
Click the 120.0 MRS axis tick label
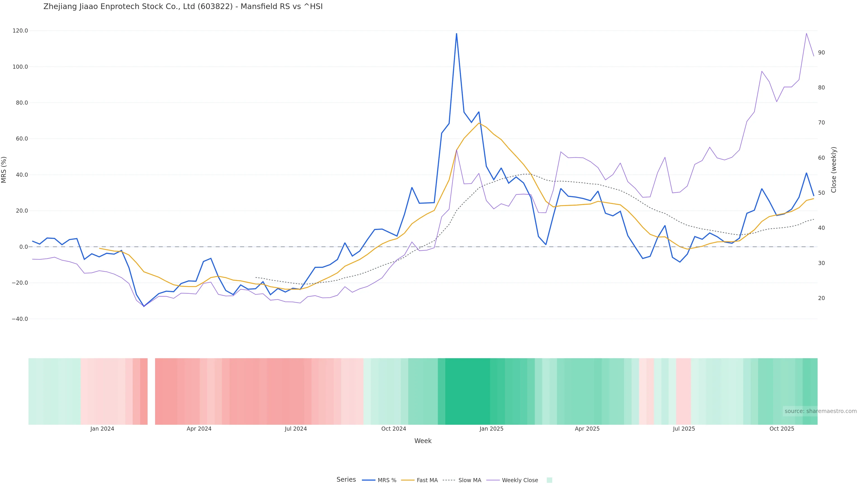[20, 31]
